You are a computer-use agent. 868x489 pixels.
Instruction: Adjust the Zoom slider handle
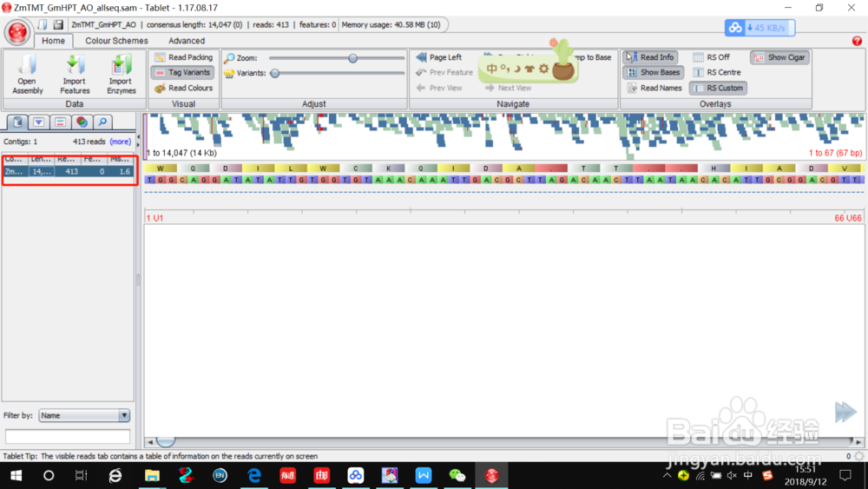tap(352, 58)
